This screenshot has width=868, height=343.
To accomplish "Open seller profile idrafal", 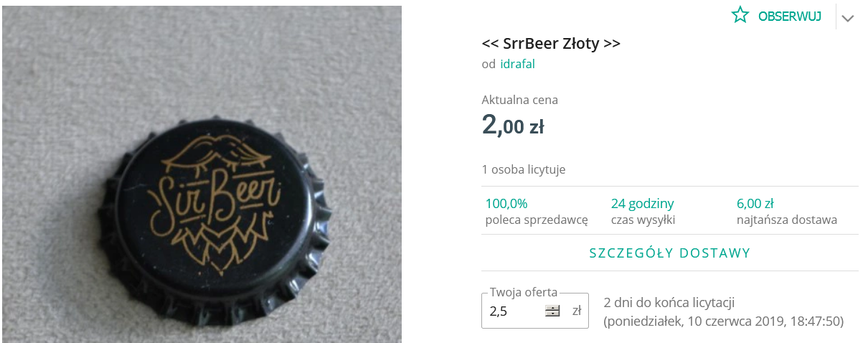I will [517, 64].
